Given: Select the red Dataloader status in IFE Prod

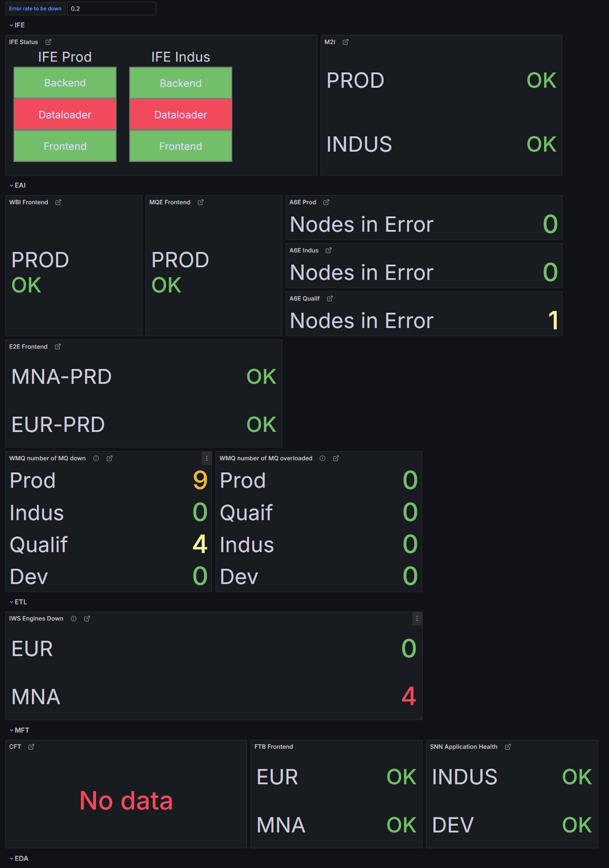Looking at the screenshot, I should coord(65,114).
